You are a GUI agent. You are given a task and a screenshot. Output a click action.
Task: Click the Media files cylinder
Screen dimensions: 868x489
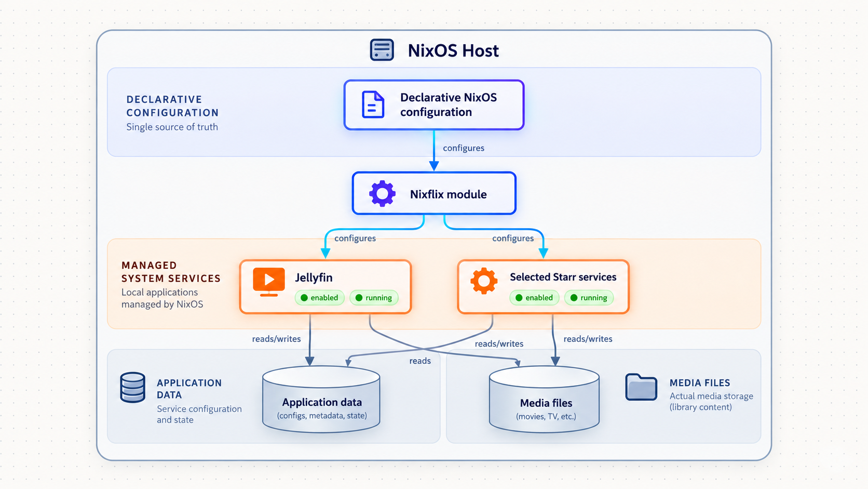coord(545,399)
